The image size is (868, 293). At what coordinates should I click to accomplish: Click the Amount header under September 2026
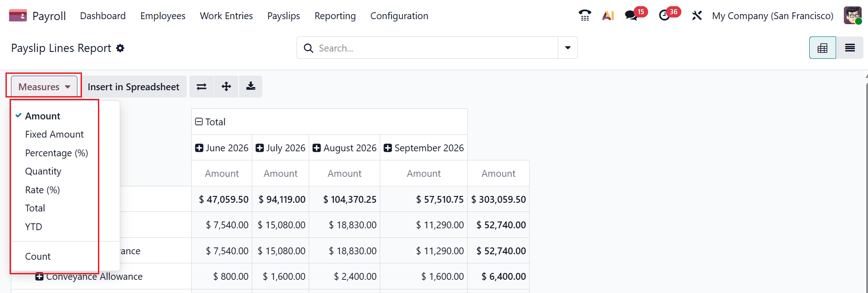[x=424, y=173]
